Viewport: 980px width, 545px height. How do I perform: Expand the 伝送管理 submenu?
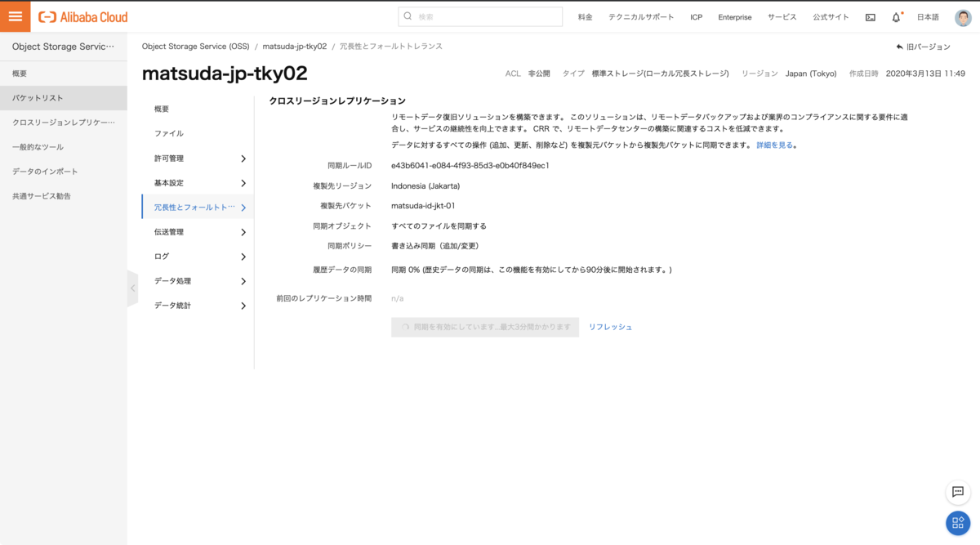coord(243,232)
